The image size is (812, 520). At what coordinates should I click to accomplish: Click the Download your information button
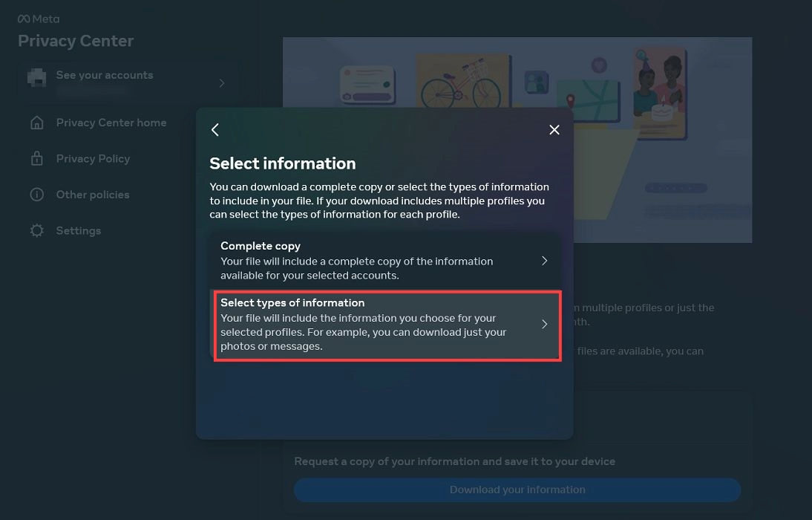point(517,490)
